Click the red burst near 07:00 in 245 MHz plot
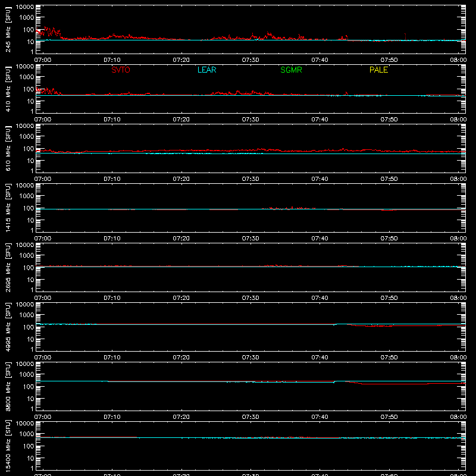 coord(49,32)
